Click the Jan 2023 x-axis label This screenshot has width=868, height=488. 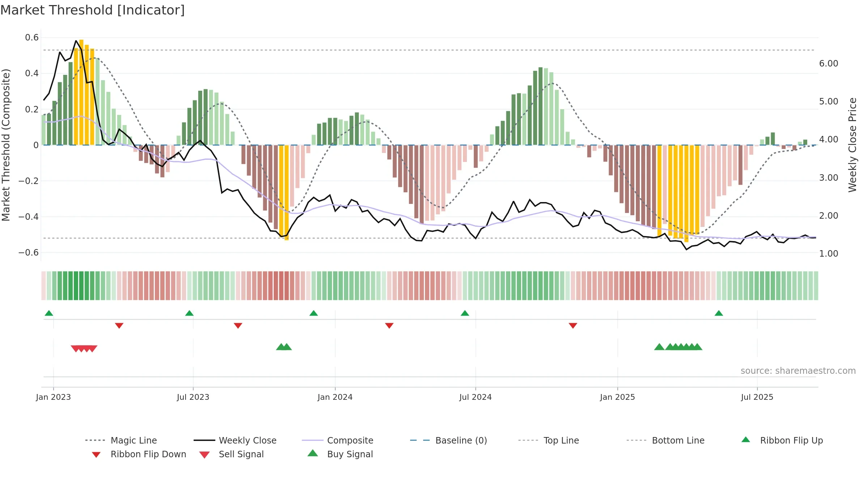click(54, 397)
